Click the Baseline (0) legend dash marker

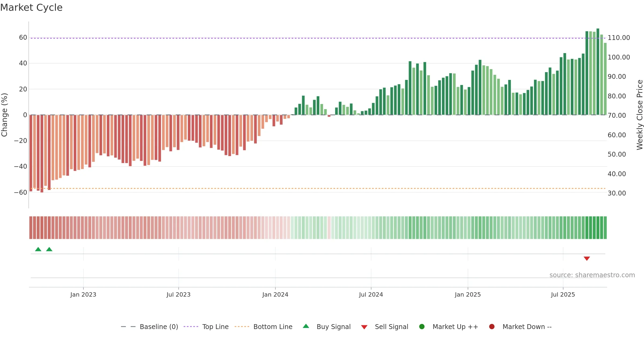tap(128, 327)
